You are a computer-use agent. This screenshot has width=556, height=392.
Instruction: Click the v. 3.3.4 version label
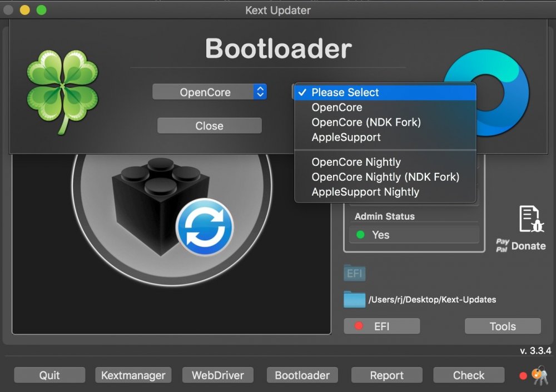[535, 351]
